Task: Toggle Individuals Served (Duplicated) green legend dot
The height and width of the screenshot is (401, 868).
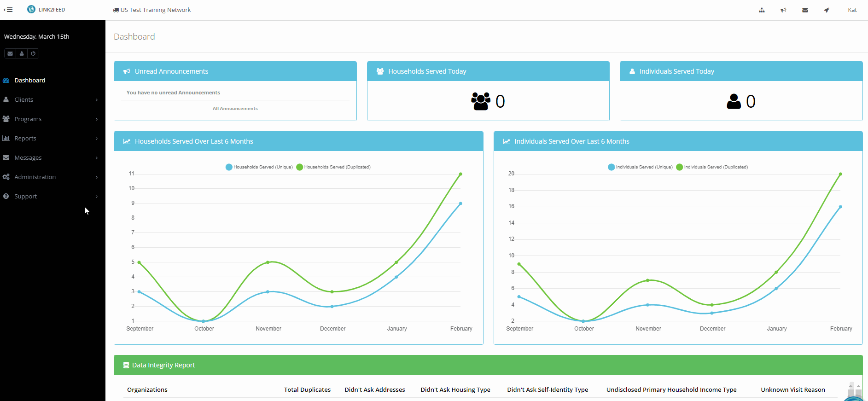Action: [679, 167]
